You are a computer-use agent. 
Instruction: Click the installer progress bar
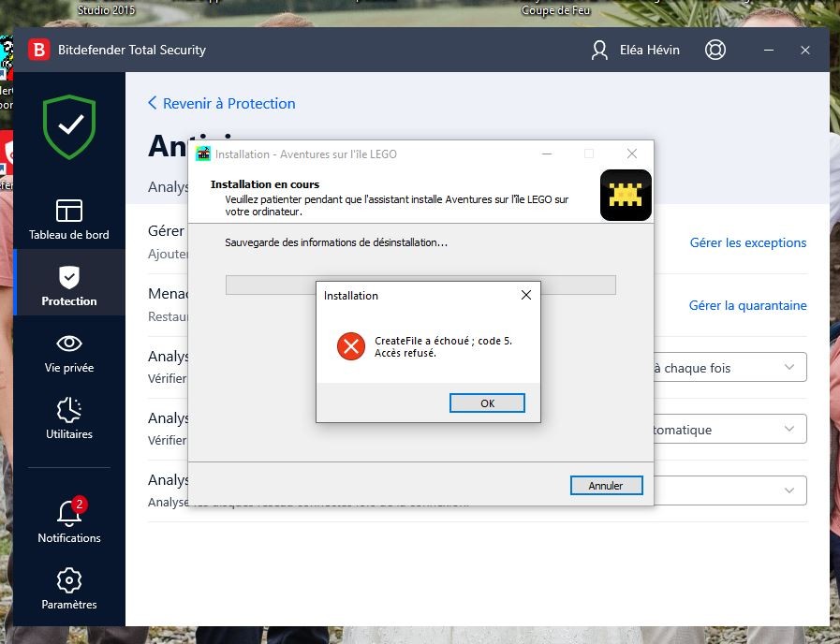(420, 285)
